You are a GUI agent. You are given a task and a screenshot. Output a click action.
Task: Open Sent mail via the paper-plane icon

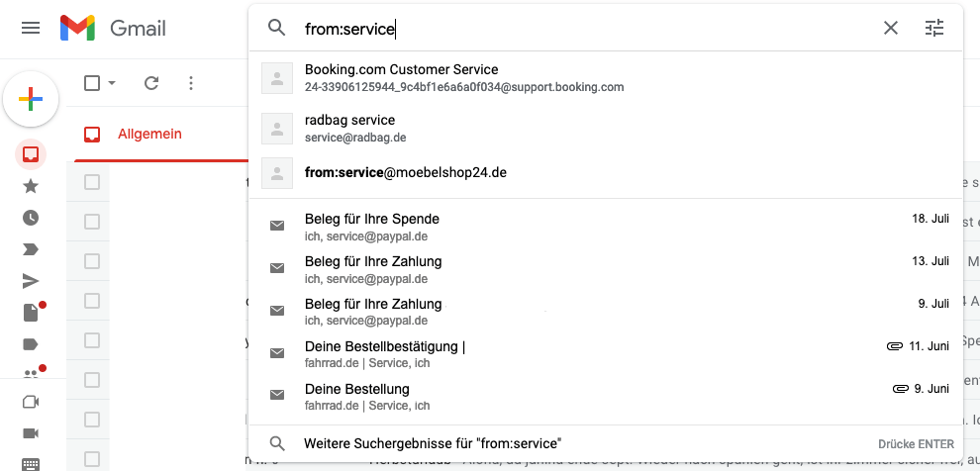pyautogui.click(x=31, y=281)
